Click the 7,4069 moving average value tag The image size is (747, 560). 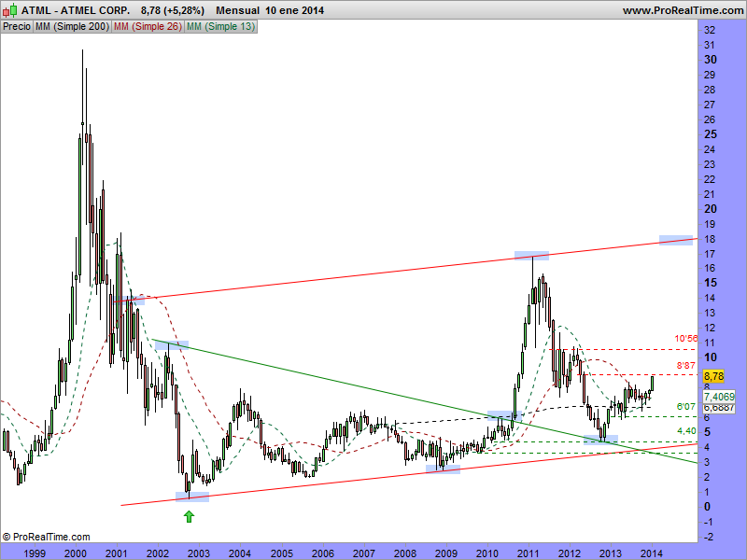[718, 396]
